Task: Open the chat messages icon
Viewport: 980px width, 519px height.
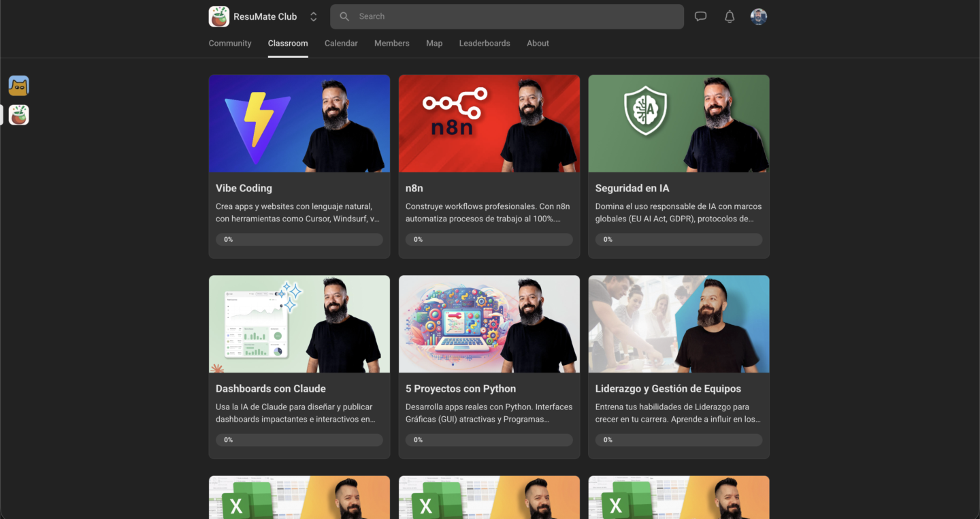Action: pos(700,16)
